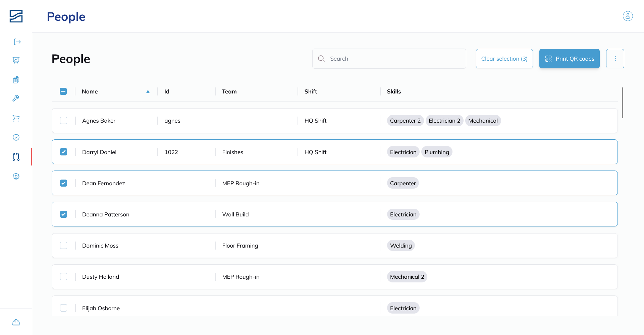Viewport: 644px width, 335px height.
Task: Uncheck the Deanna Patterson row checkbox
Action: pos(63,214)
